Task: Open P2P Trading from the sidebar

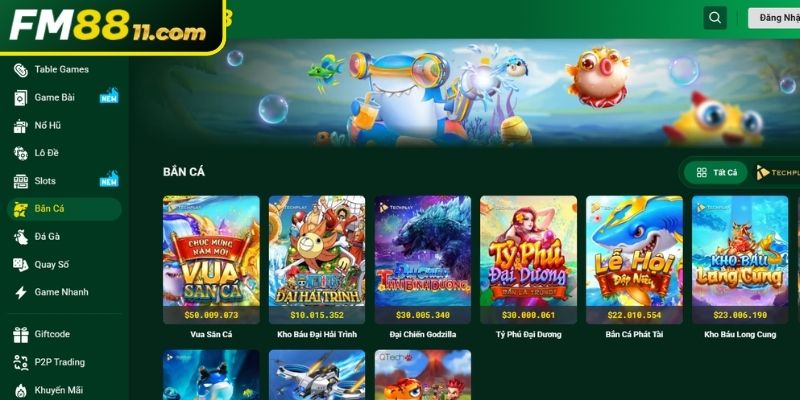Action: click(x=49, y=362)
